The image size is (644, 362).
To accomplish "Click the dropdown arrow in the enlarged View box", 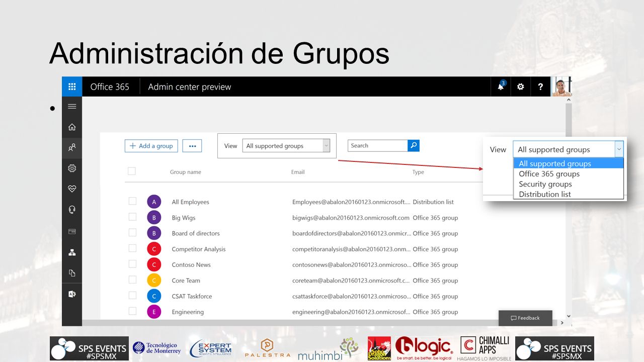I will [x=619, y=149].
